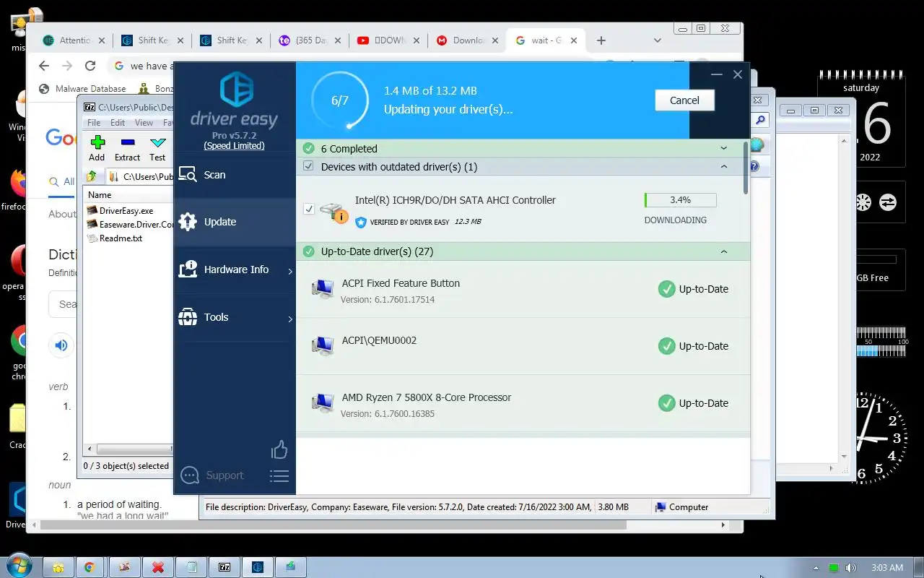This screenshot has width=924, height=578.
Task: Click the 7-Zip taskbar button
Action: (225, 567)
